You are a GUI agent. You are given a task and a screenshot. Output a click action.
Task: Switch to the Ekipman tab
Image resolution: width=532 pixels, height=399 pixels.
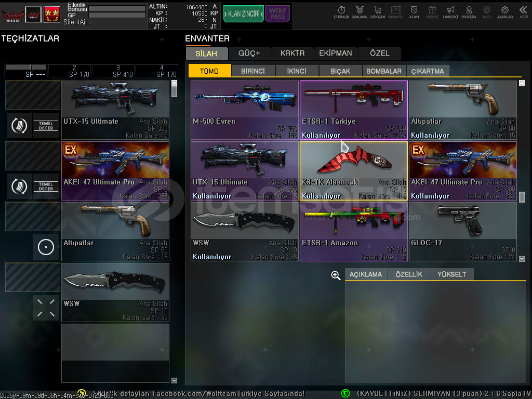click(336, 54)
